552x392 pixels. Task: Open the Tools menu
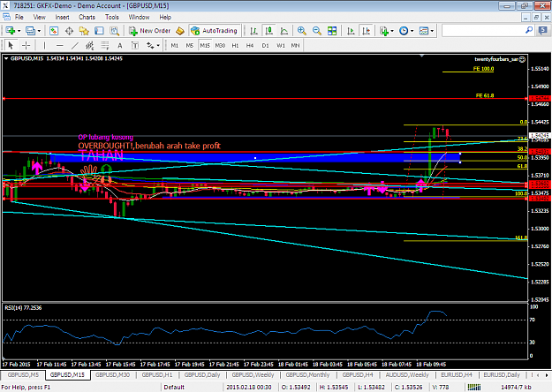point(112,17)
